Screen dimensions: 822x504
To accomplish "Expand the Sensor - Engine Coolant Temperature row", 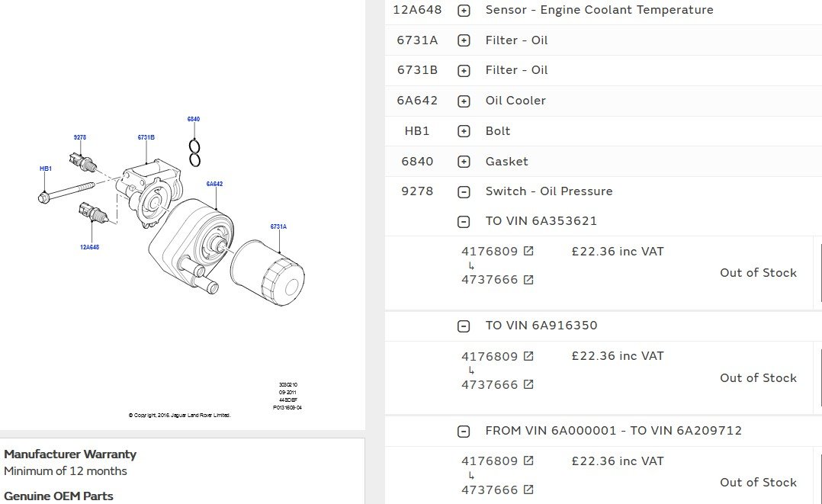I will [x=464, y=11].
